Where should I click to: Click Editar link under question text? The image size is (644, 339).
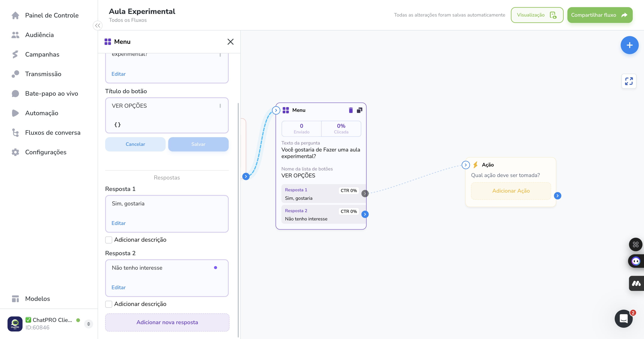tap(118, 74)
